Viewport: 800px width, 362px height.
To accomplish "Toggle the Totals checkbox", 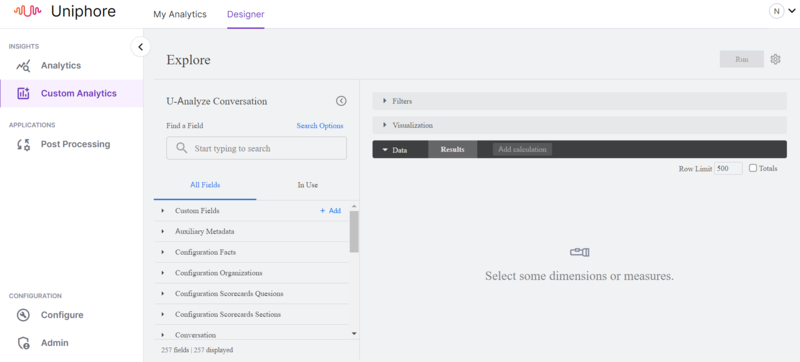I will [x=753, y=168].
